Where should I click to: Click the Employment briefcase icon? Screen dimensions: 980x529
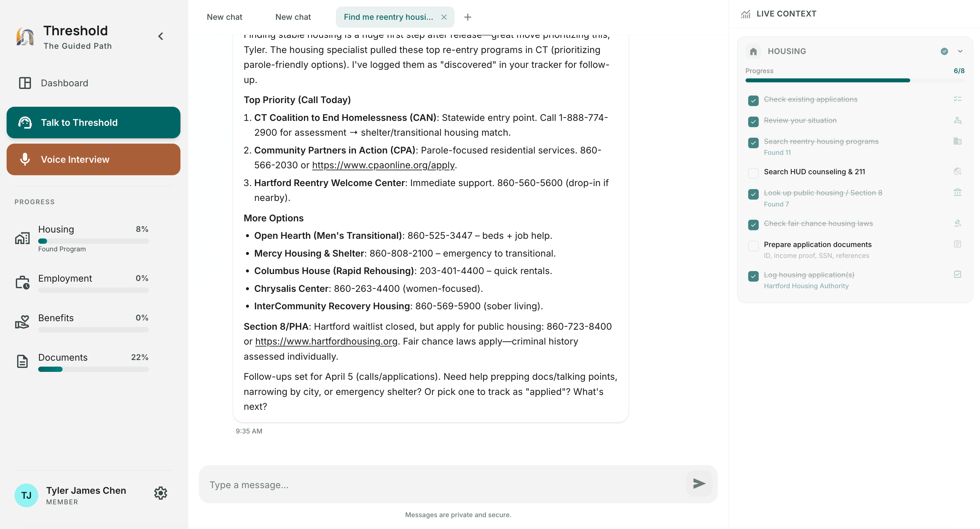tap(22, 283)
